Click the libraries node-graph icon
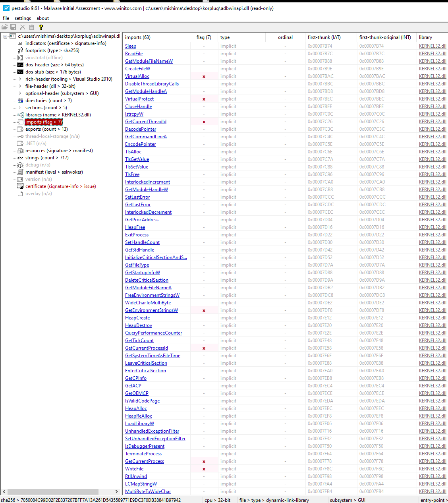Image resolution: width=448 pixels, height=503 pixels. [20, 115]
